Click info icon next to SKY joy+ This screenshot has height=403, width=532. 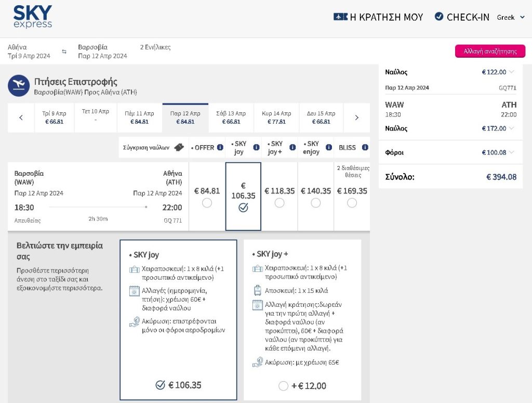click(x=292, y=148)
